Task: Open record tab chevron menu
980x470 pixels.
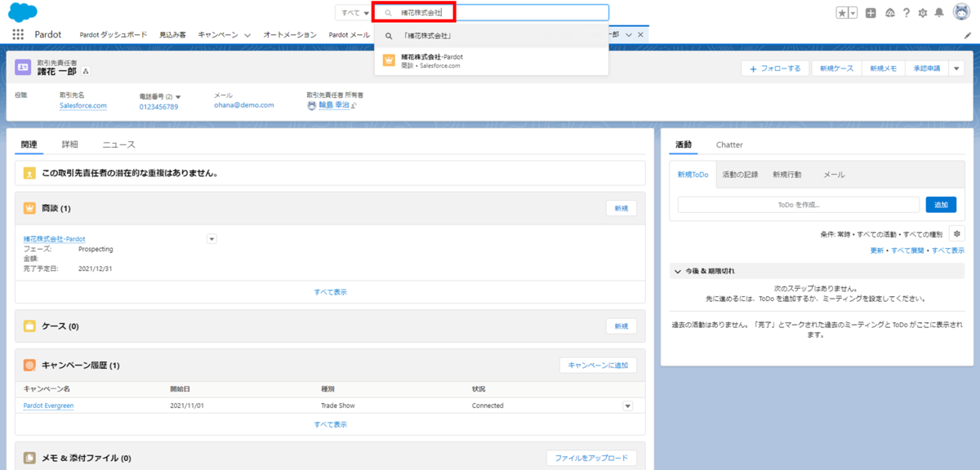Action: pos(628,34)
